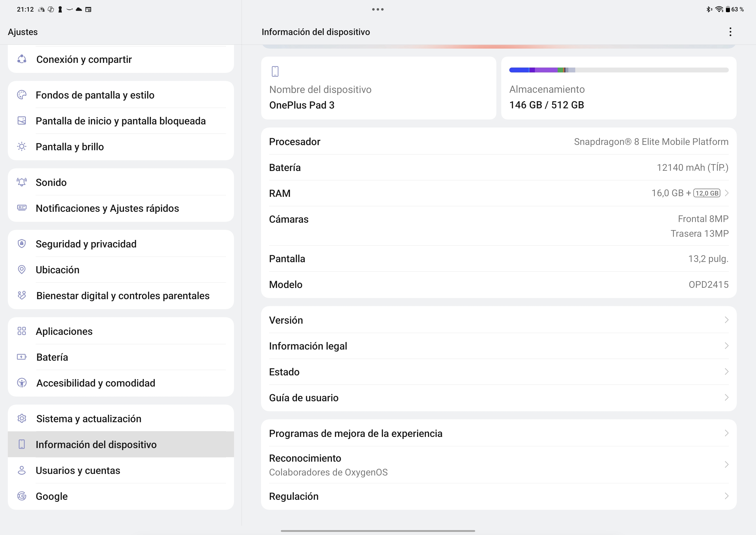Tap the Notificaciones y Ajustes rápidos icon
Image resolution: width=756 pixels, height=535 pixels.
click(x=22, y=208)
